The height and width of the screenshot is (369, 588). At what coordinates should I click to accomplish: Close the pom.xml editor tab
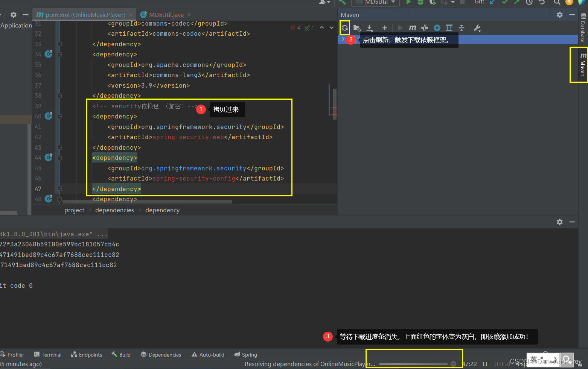click(131, 15)
